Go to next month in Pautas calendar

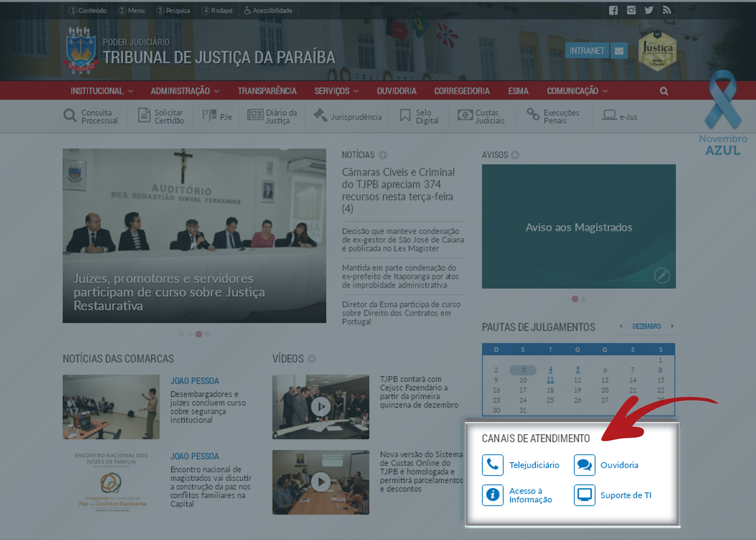(672, 326)
